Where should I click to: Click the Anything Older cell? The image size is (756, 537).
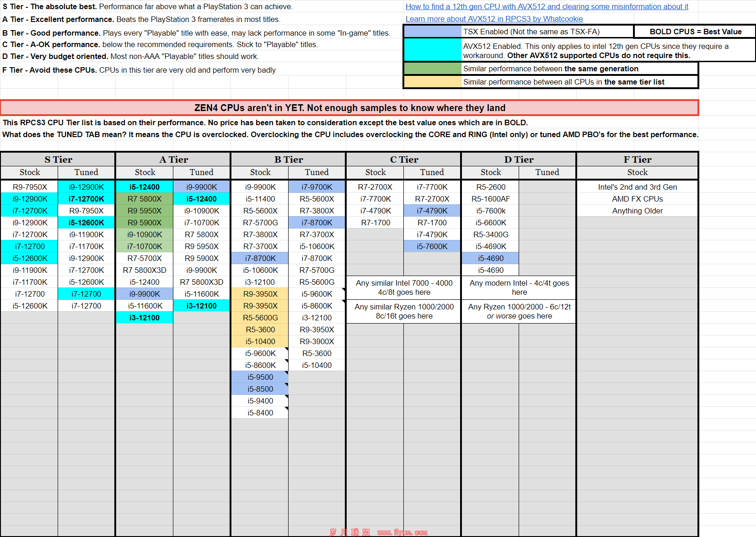pos(638,211)
